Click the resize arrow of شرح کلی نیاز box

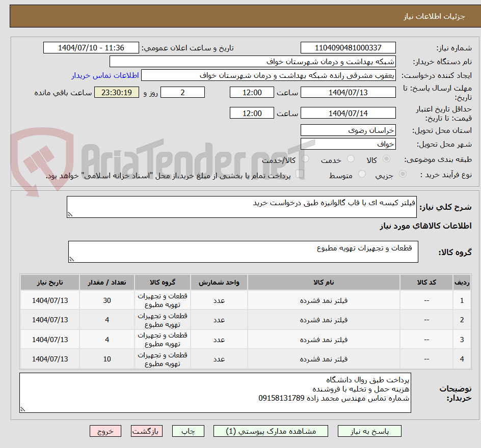pos(71,213)
